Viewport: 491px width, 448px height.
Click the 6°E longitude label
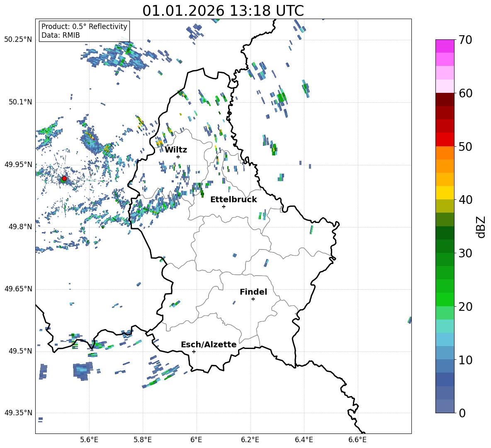click(x=196, y=440)
